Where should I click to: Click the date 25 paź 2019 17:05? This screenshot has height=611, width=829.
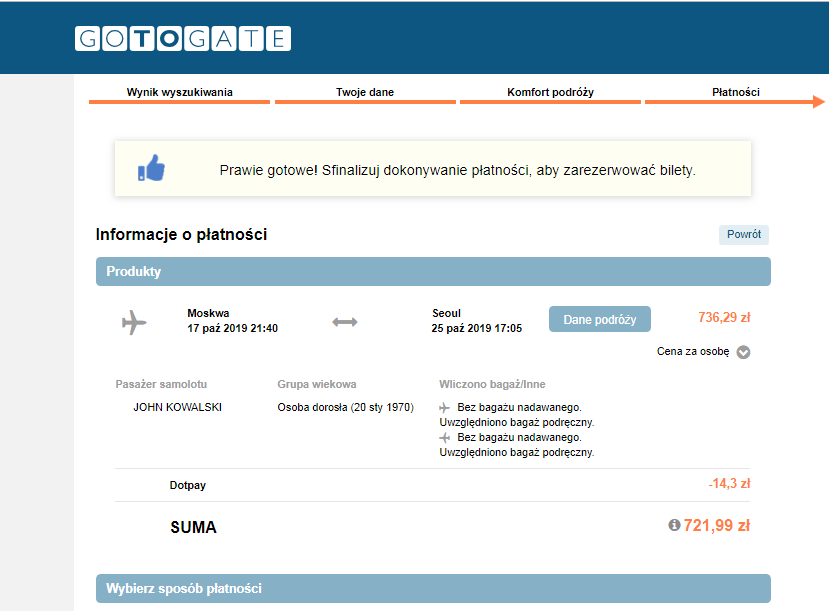(x=476, y=328)
